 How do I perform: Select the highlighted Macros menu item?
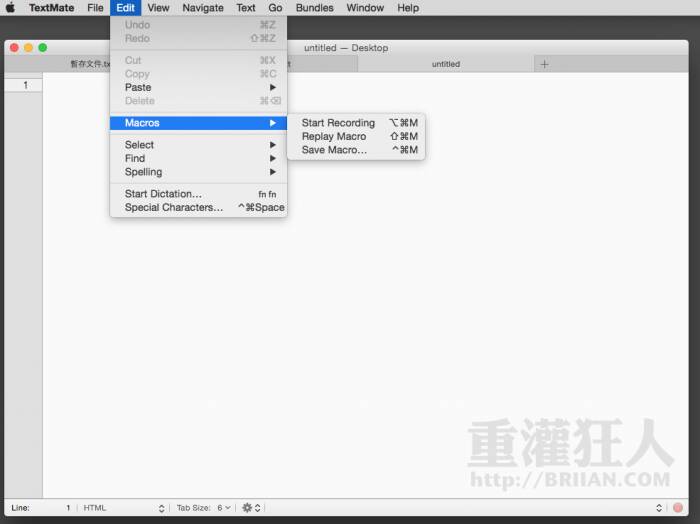pyautogui.click(x=198, y=123)
